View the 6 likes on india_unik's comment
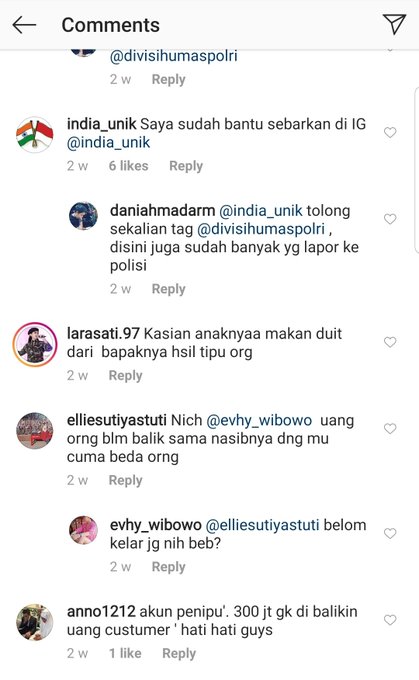Screen dimensions: 419x680 128,166
